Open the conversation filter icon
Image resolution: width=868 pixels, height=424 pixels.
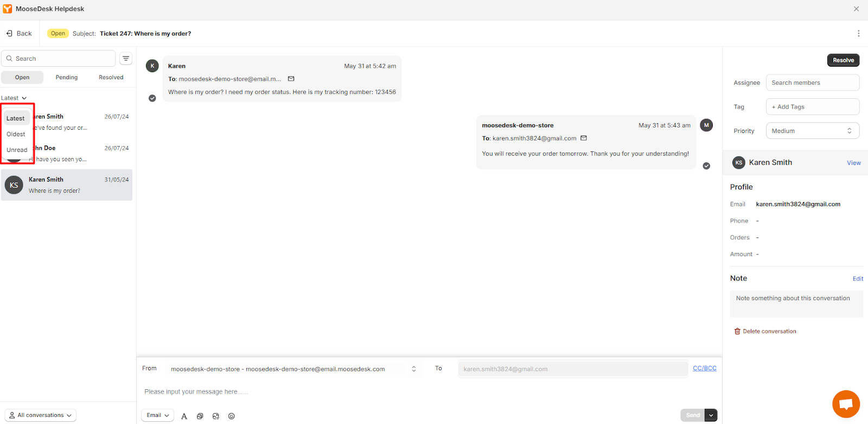[x=126, y=59]
